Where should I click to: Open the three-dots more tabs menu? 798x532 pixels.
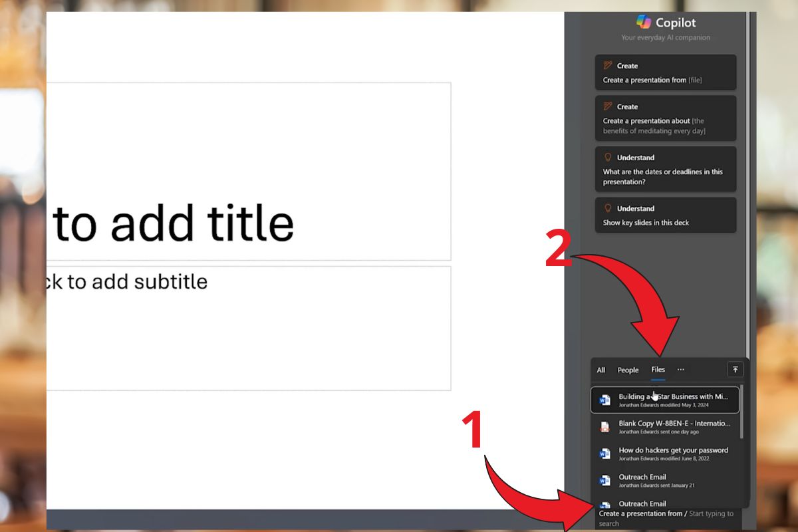pos(680,370)
